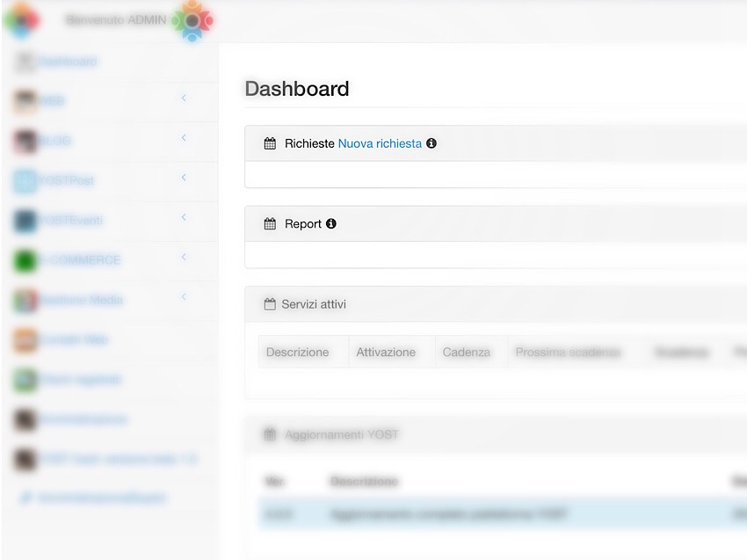This screenshot has height=560, width=747.
Task: Expand the BLOG menu chevron
Action: (x=184, y=138)
